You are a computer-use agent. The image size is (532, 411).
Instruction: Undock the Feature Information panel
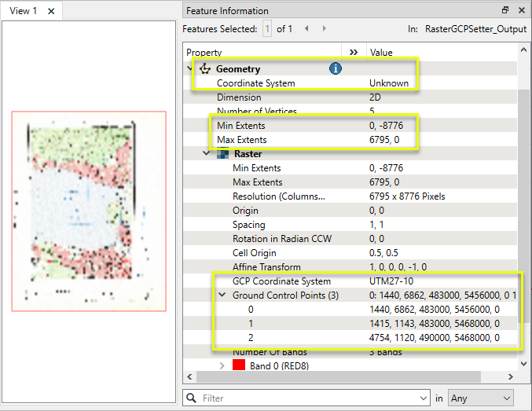(505, 10)
